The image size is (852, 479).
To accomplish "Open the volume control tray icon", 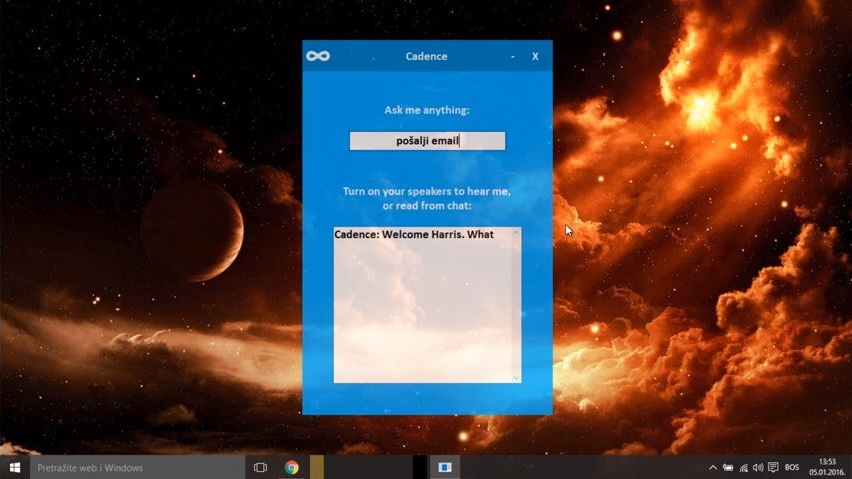I will coord(758,467).
